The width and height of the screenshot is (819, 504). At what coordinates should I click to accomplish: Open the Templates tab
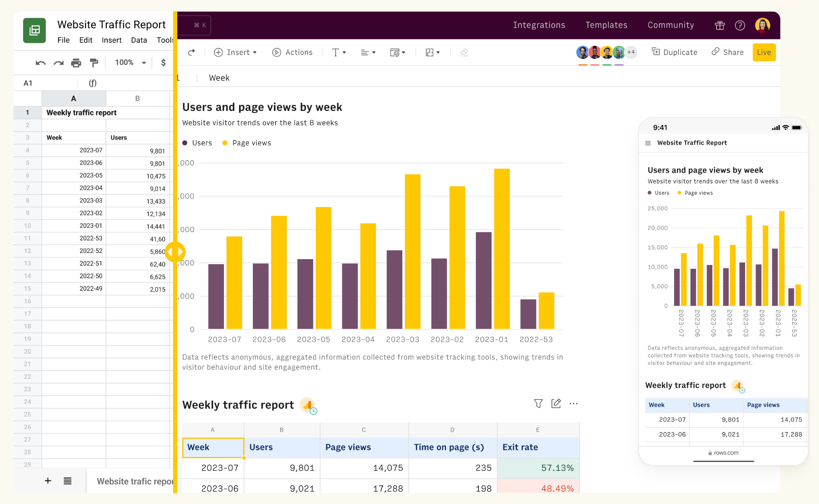(x=606, y=25)
